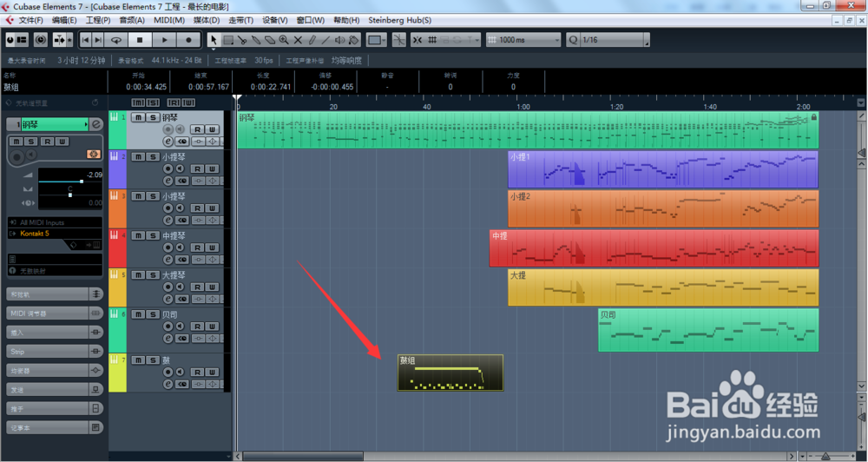868x462 pixels.
Task: Open the Constrain Delay Compensation button
Action: 41,40
